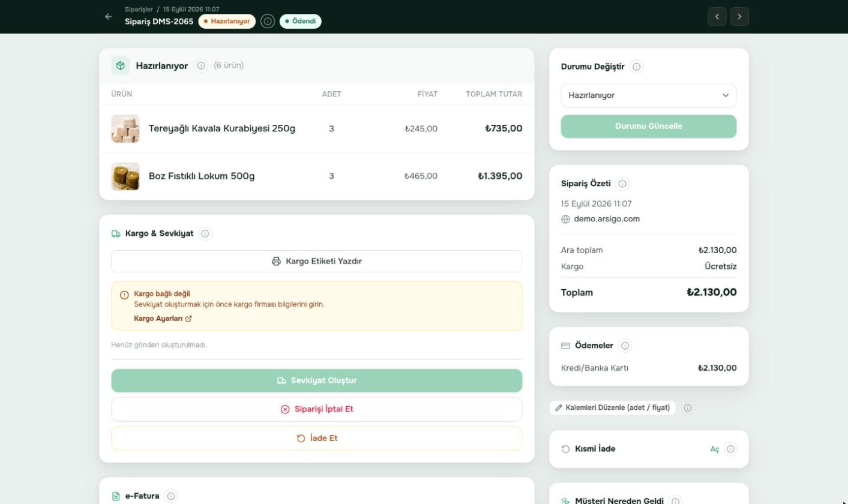Image resolution: width=848 pixels, height=504 pixels.
Task: Click Ödendi payment badge in header
Action: click(301, 22)
